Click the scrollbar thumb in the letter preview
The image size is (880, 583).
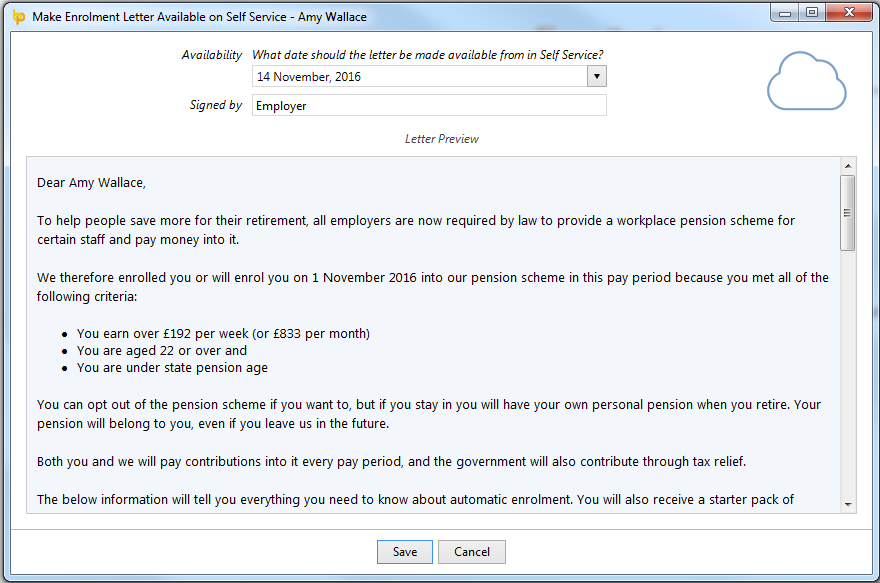coord(848,212)
